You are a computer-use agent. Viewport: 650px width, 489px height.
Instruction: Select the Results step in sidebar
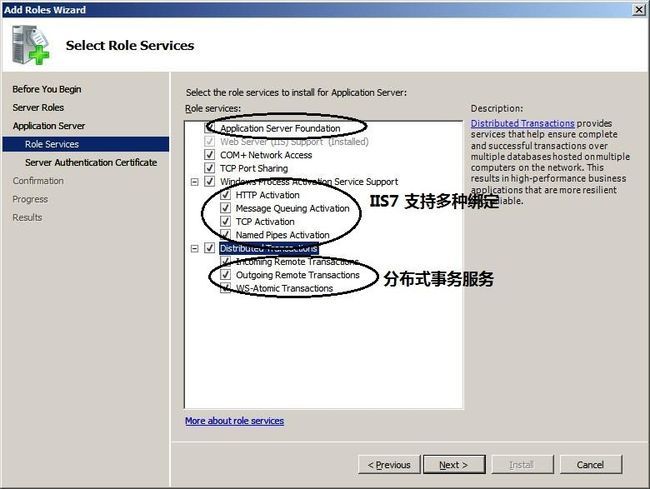pyautogui.click(x=27, y=217)
